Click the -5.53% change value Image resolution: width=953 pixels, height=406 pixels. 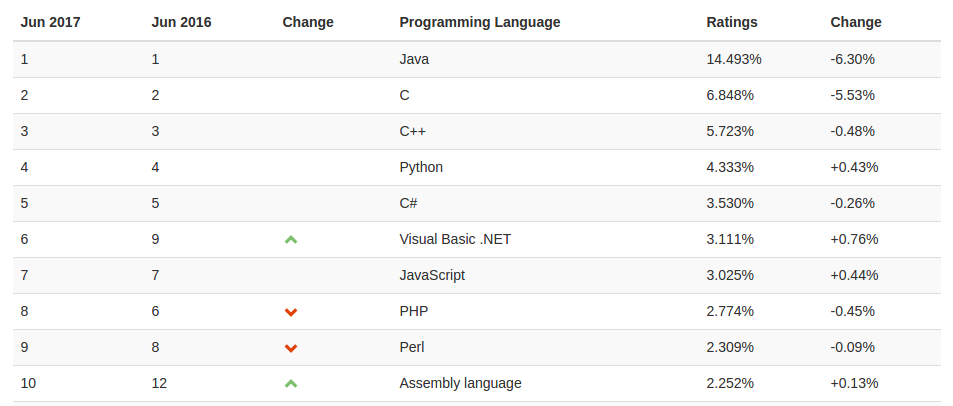point(853,95)
